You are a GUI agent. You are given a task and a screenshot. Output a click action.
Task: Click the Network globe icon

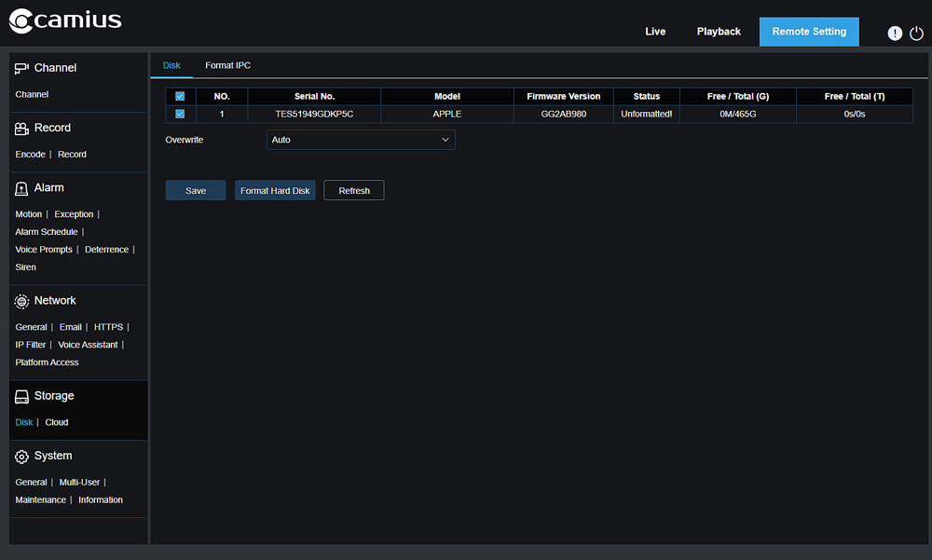pyautogui.click(x=21, y=301)
